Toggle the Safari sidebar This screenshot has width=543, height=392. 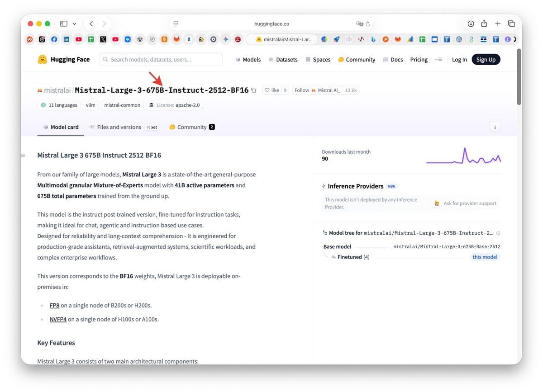click(x=64, y=24)
